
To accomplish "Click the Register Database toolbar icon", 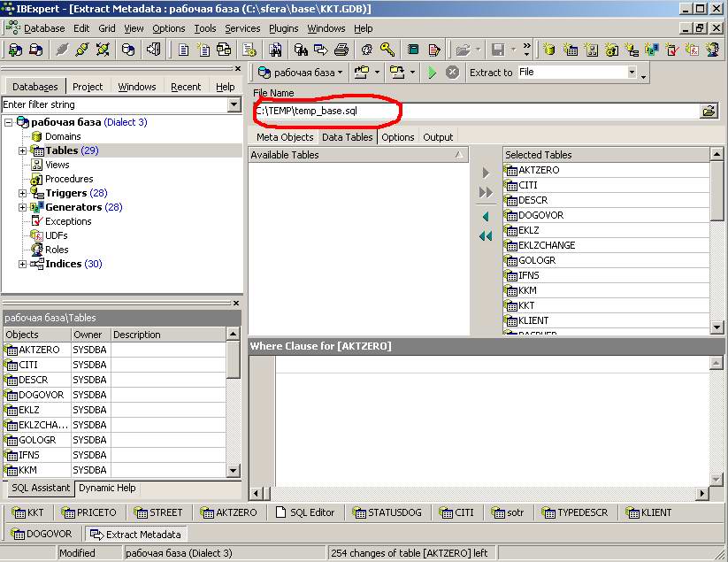I will coord(15,50).
